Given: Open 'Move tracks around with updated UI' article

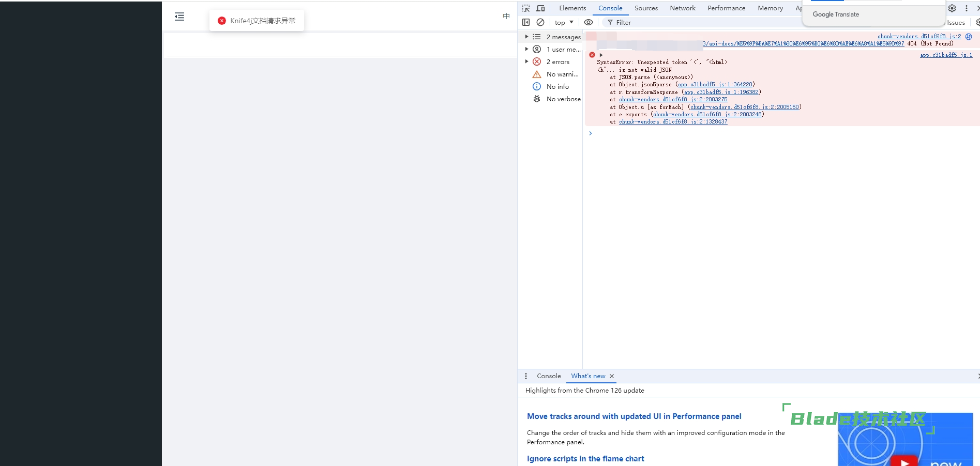Looking at the screenshot, I should point(634,416).
